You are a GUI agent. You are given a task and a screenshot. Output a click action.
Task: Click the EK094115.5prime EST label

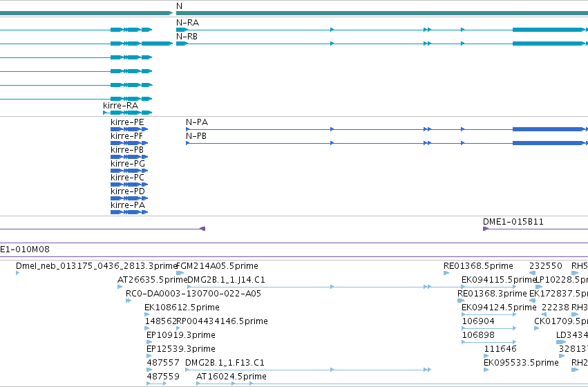pyautogui.click(x=499, y=280)
